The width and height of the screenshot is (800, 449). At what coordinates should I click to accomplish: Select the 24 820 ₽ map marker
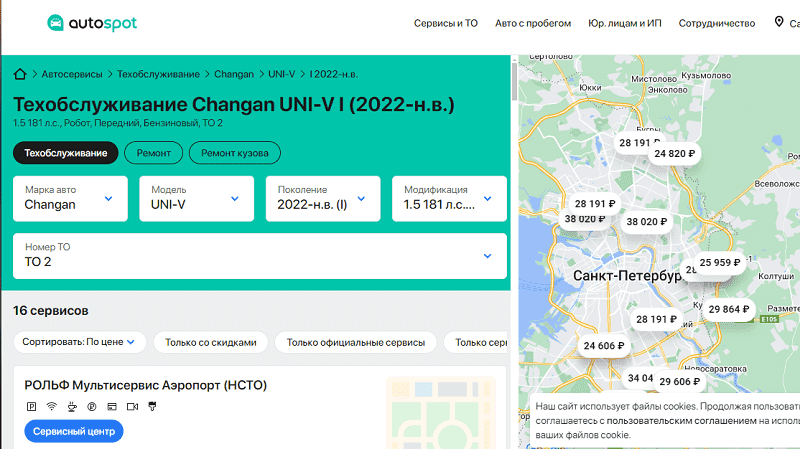(674, 154)
